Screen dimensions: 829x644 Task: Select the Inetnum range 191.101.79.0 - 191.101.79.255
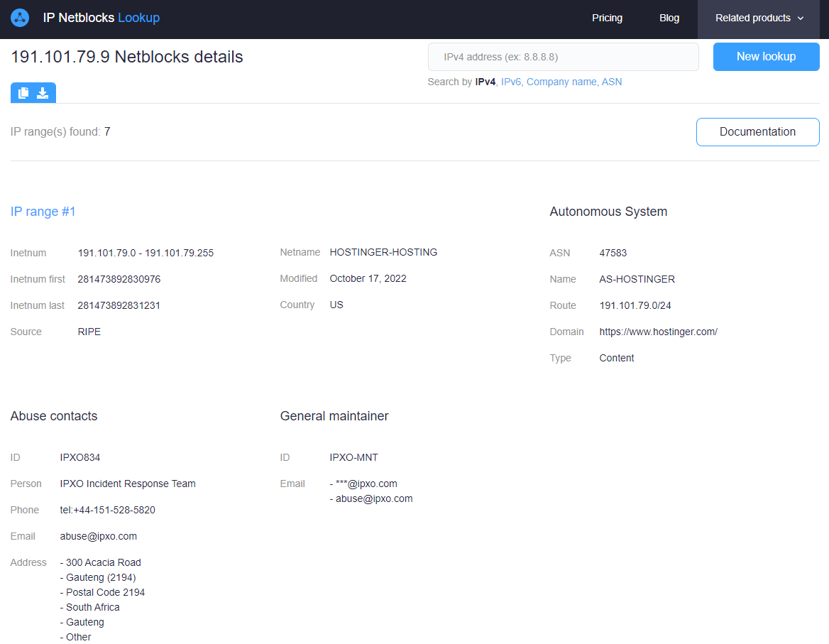coord(146,253)
